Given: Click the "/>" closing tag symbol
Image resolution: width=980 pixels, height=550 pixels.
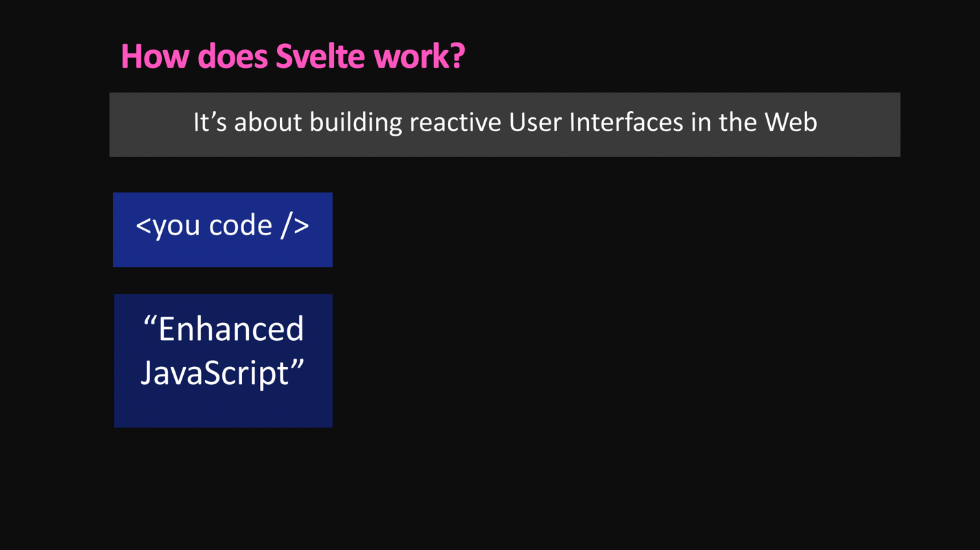Looking at the screenshot, I should pos(295,226).
